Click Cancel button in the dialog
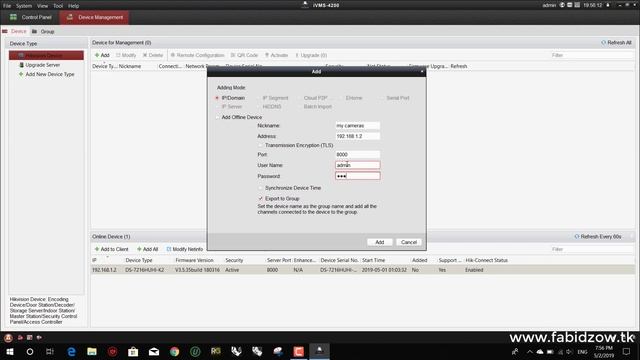The height and width of the screenshot is (360, 640). pyautogui.click(x=409, y=242)
